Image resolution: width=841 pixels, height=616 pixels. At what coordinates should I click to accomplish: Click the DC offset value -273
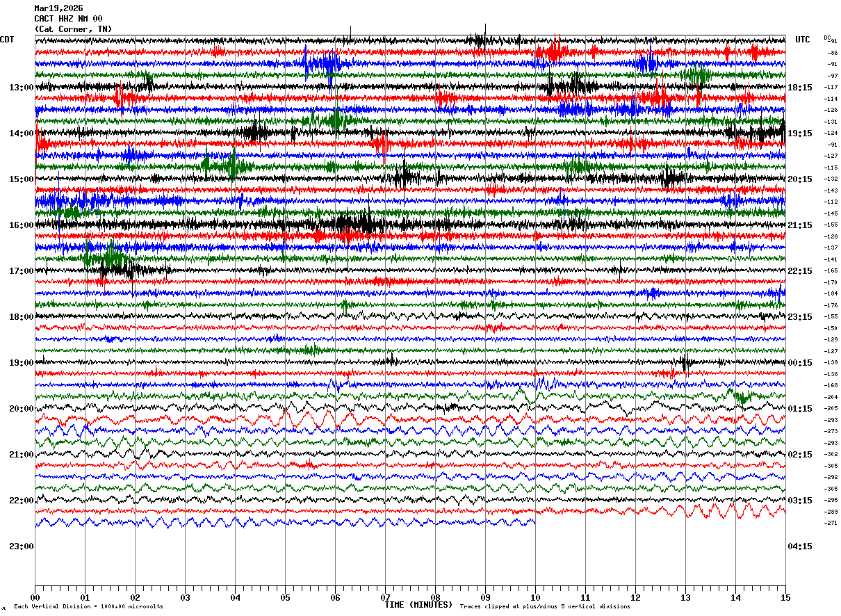pyautogui.click(x=831, y=432)
